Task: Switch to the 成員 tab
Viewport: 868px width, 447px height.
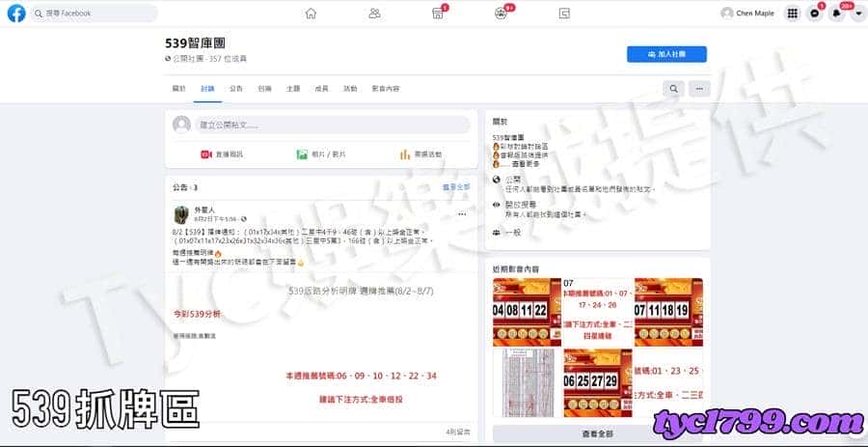Action: tap(321, 89)
